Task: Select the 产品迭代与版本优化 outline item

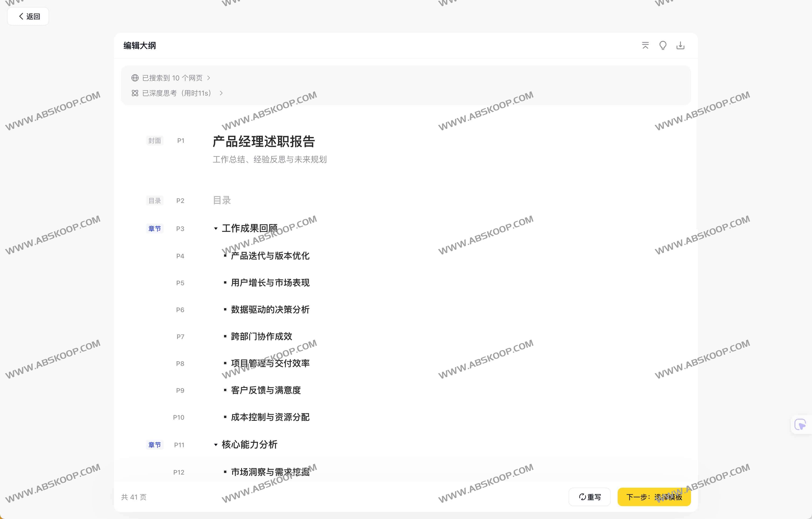Action: pyautogui.click(x=270, y=256)
